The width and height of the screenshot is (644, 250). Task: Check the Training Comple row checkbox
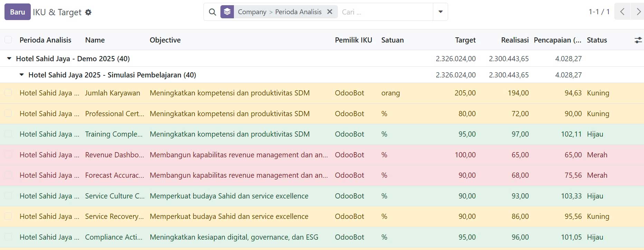[8, 134]
